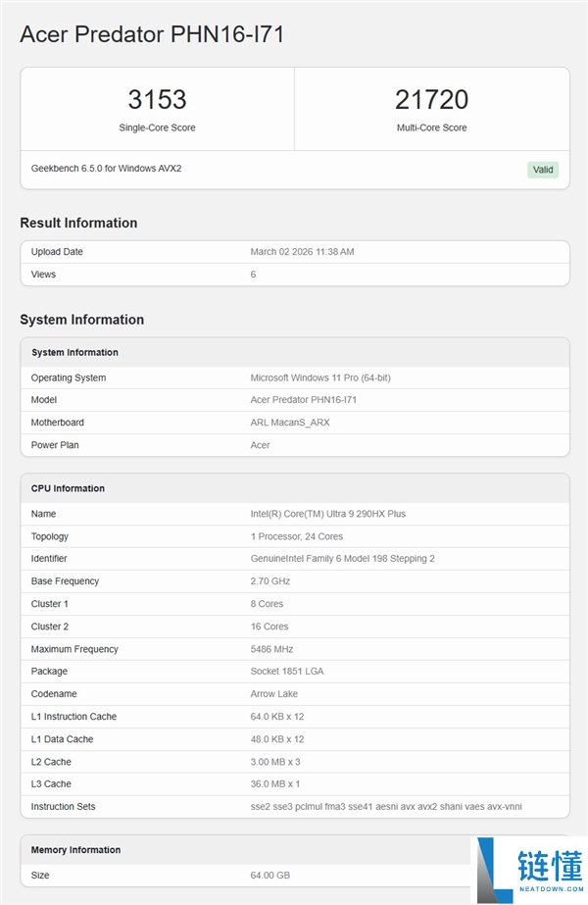Click the L2 Cache row label

pos(51,762)
